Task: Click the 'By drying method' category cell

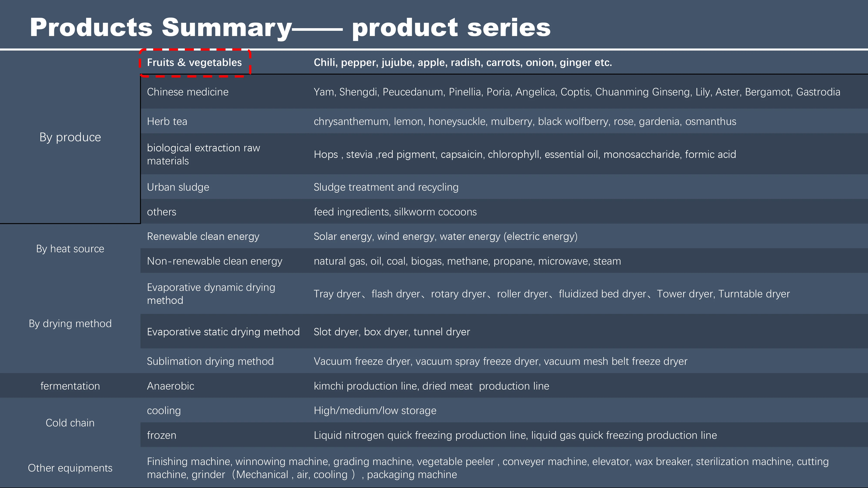Action: (70, 324)
